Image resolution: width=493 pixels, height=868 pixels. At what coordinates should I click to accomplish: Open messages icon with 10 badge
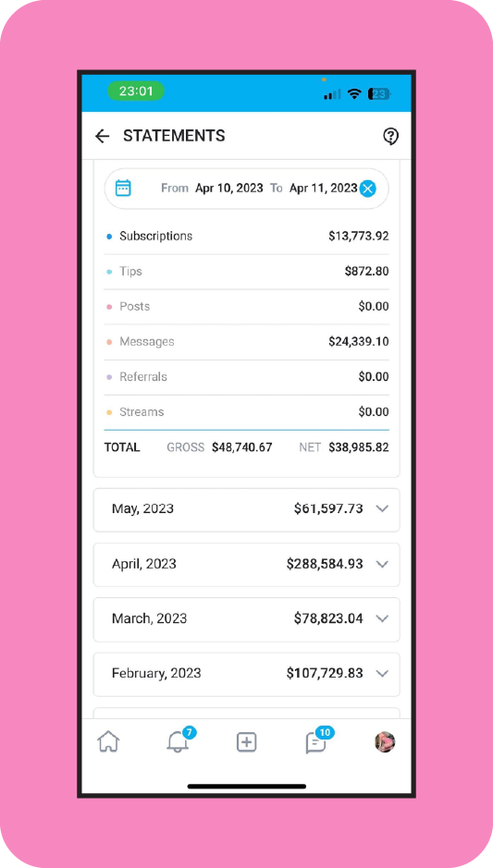point(318,740)
